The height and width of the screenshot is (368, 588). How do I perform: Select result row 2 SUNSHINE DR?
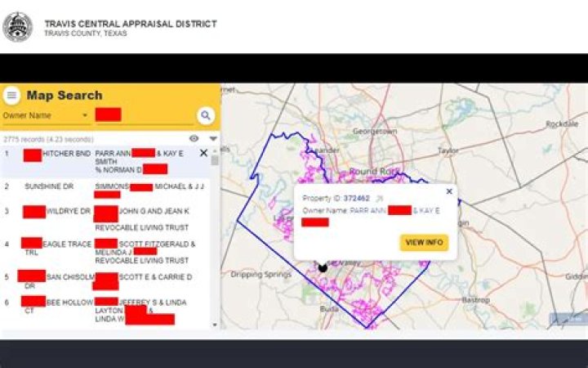click(x=105, y=191)
